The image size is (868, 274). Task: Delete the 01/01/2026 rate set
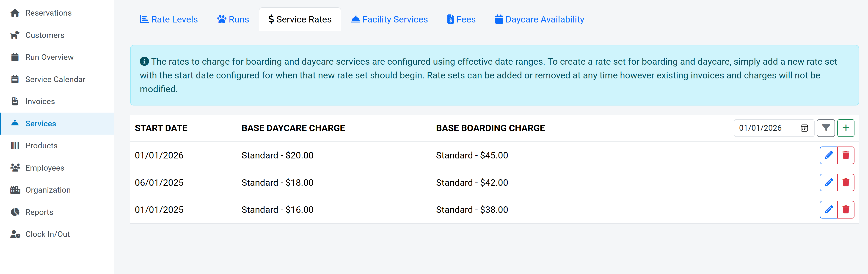click(x=846, y=155)
